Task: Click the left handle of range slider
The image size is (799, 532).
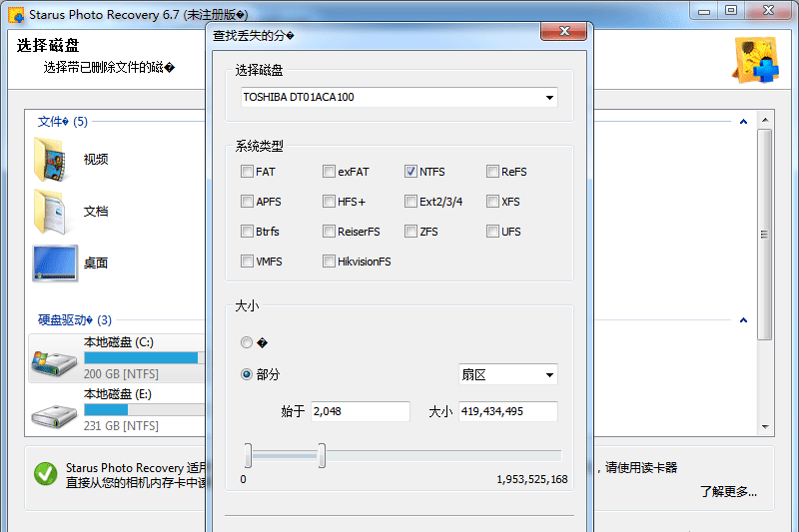Action: click(x=248, y=455)
